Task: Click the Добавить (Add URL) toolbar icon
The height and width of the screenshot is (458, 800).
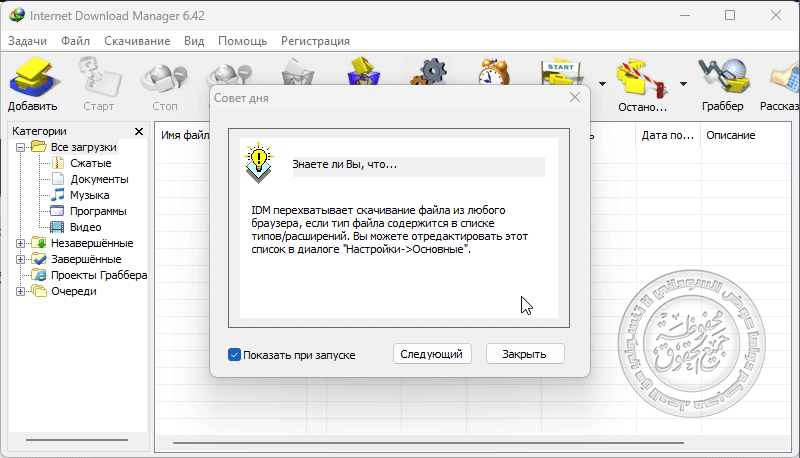Action: [x=33, y=84]
